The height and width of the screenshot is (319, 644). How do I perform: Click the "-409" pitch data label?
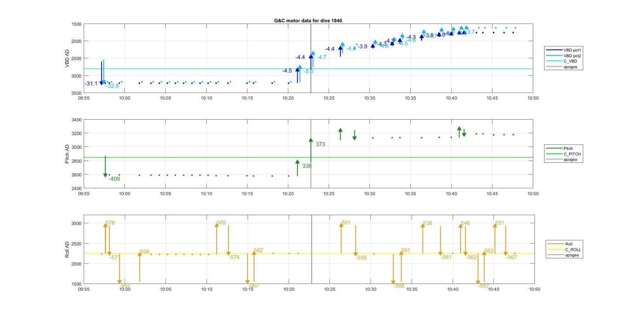coord(114,179)
